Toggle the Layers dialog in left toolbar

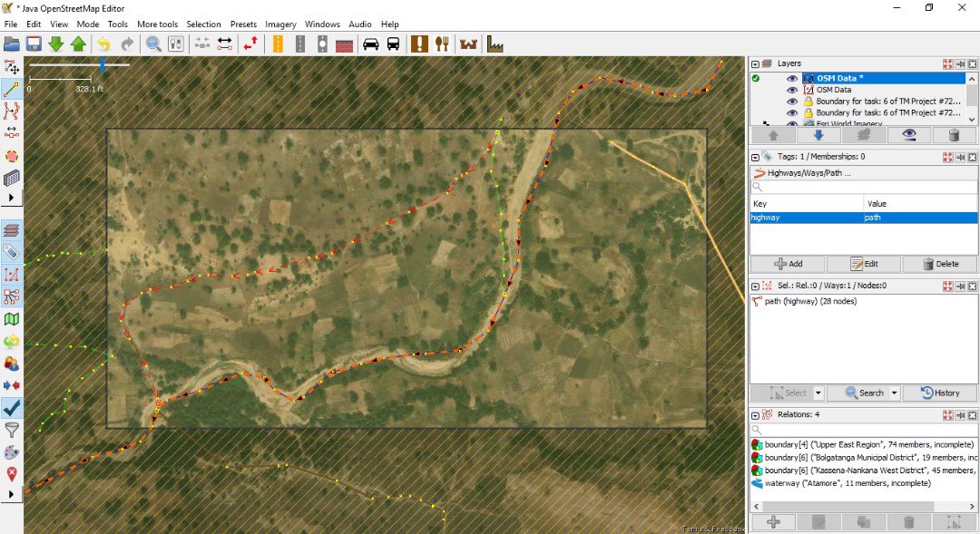pos(11,230)
